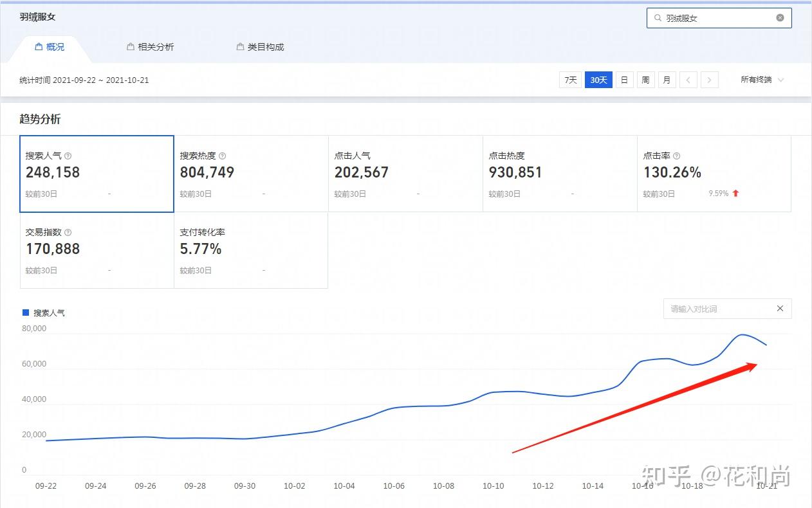Clear the search box text
The height and width of the screenshot is (508, 812).
(x=780, y=18)
